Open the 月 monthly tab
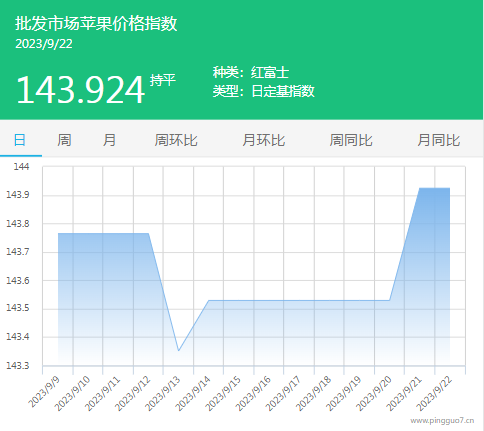Viewport: 484px width, 431px height. pyautogui.click(x=109, y=140)
